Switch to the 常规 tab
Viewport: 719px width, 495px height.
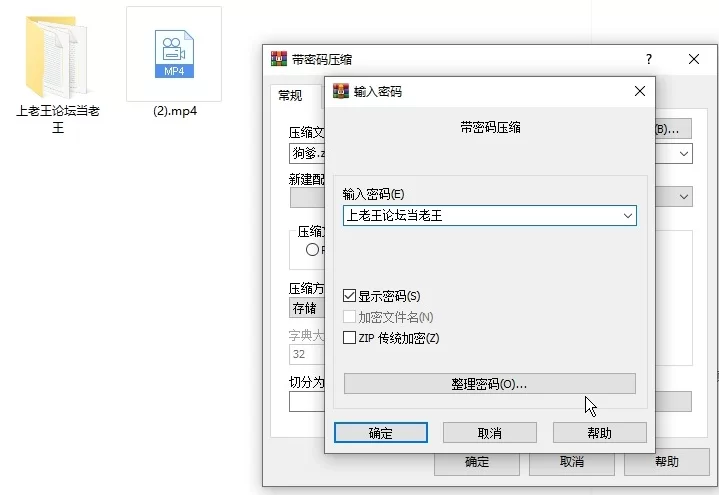click(290, 95)
